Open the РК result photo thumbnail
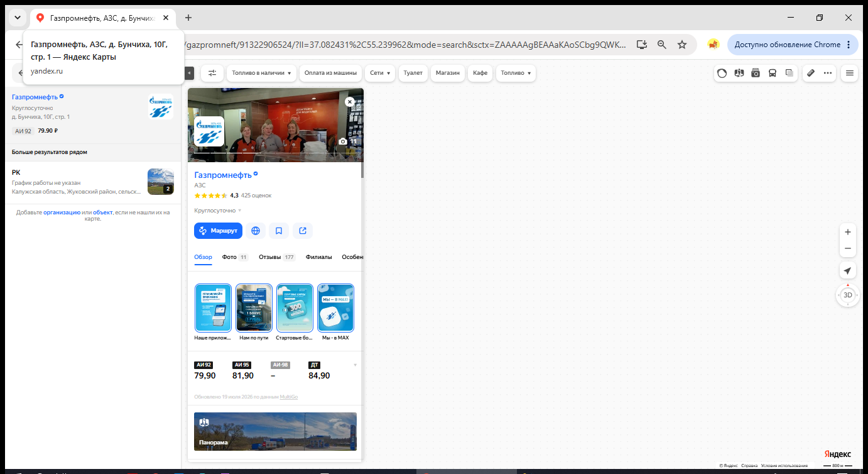This screenshot has width=868, height=474. [x=160, y=182]
